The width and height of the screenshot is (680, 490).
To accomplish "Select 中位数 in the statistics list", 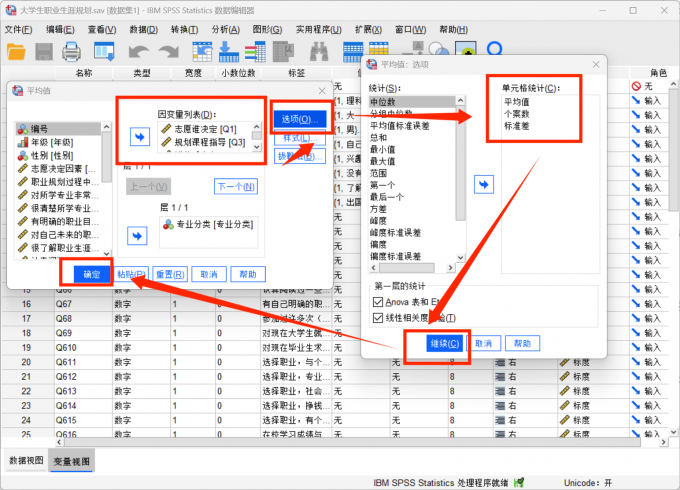I will (x=384, y=102).
